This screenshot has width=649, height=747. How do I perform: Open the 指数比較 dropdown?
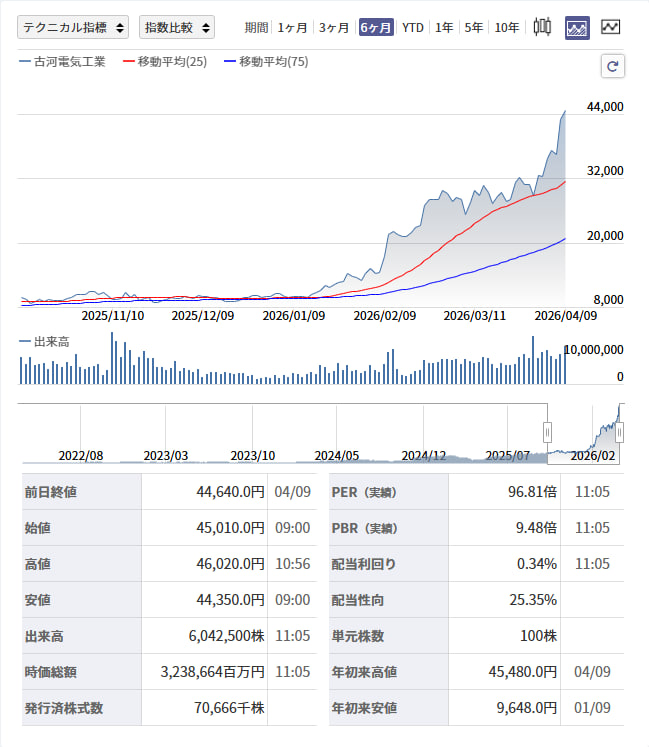pos(177,27)
